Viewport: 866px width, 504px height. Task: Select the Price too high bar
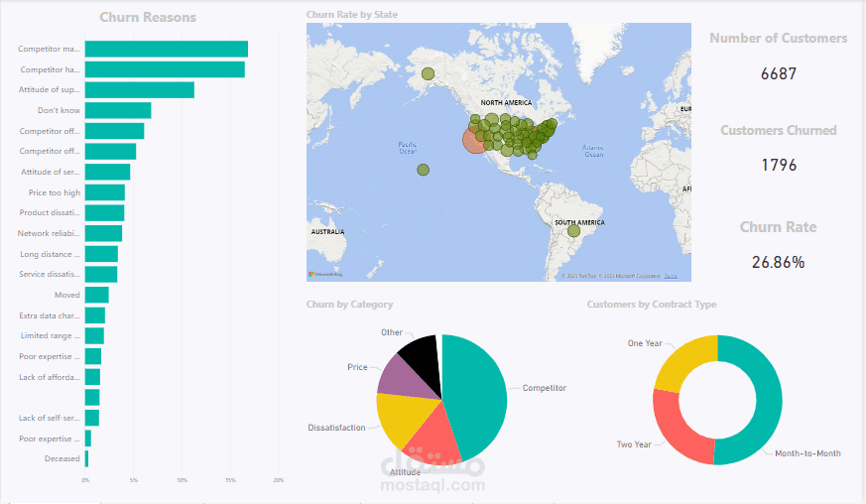(105, 192)
